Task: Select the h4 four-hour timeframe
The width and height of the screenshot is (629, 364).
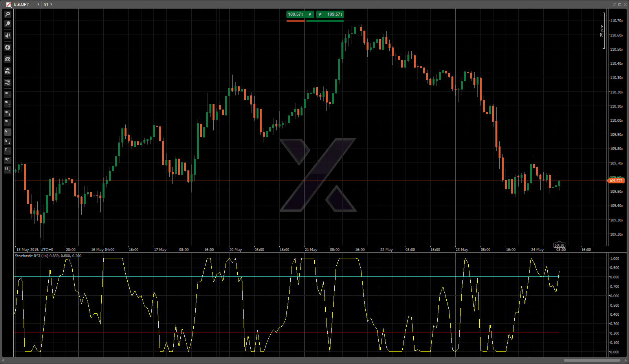Action: click(x=7, y=142)
